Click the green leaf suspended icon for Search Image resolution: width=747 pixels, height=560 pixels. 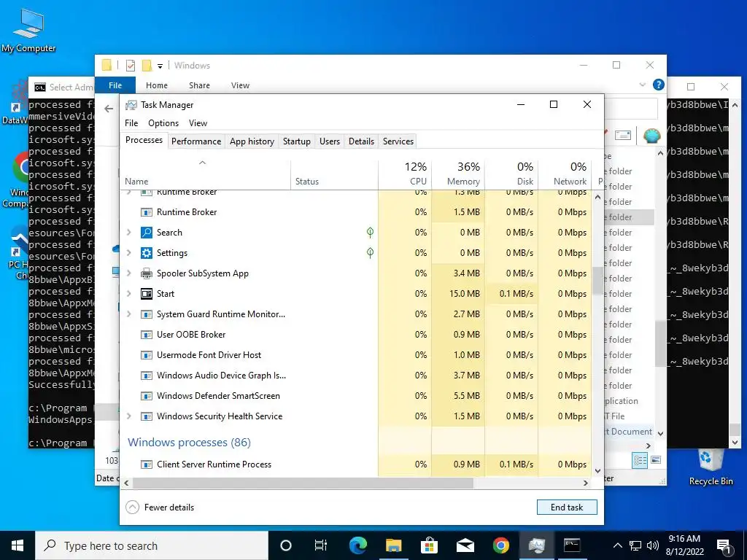[370, 233]
